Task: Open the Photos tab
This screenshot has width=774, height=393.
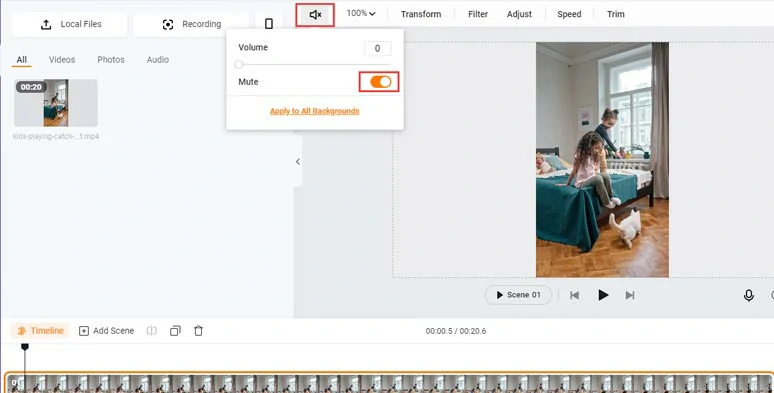Action: pyautogui.click(x=111, y=60)
